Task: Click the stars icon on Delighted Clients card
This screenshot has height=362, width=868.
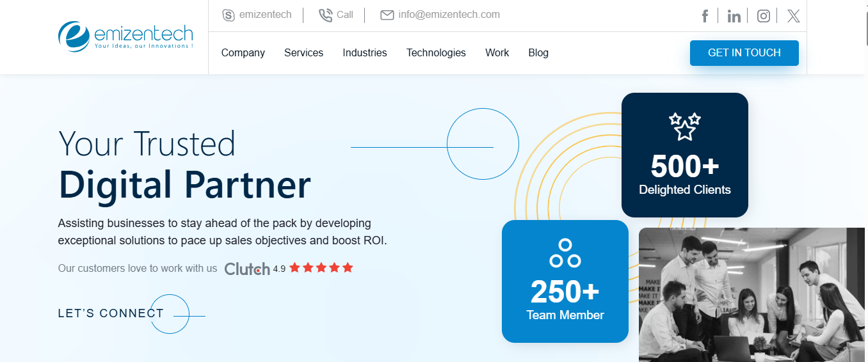Action: click(x=685, y=126)
